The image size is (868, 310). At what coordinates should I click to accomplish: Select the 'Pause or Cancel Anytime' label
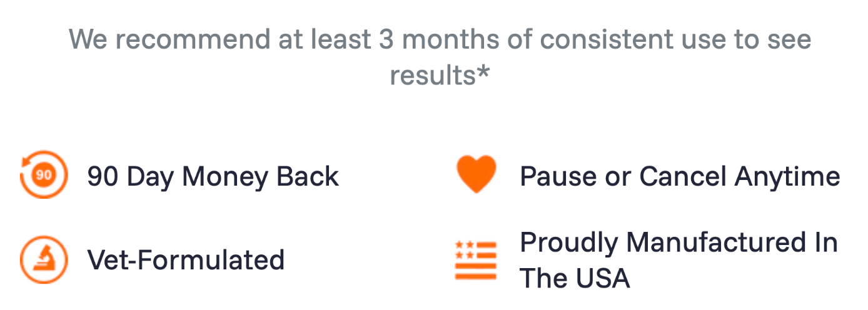point(680,177)
